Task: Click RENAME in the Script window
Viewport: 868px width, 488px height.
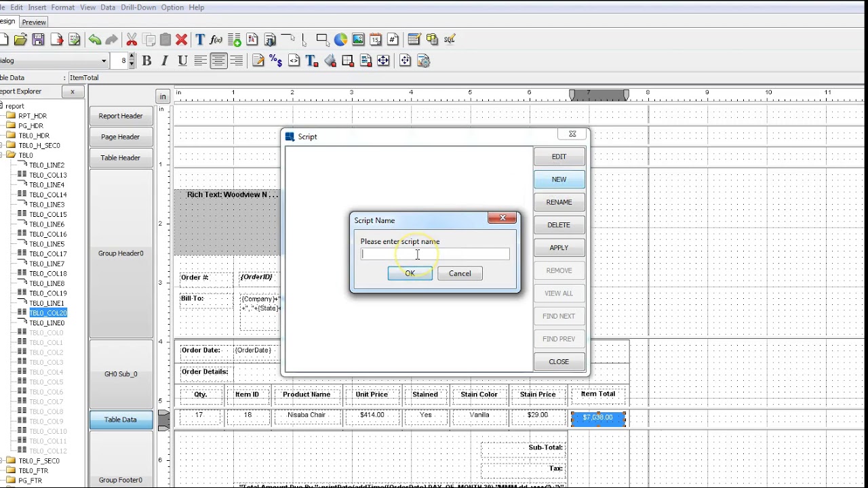Action: [559, 202]
